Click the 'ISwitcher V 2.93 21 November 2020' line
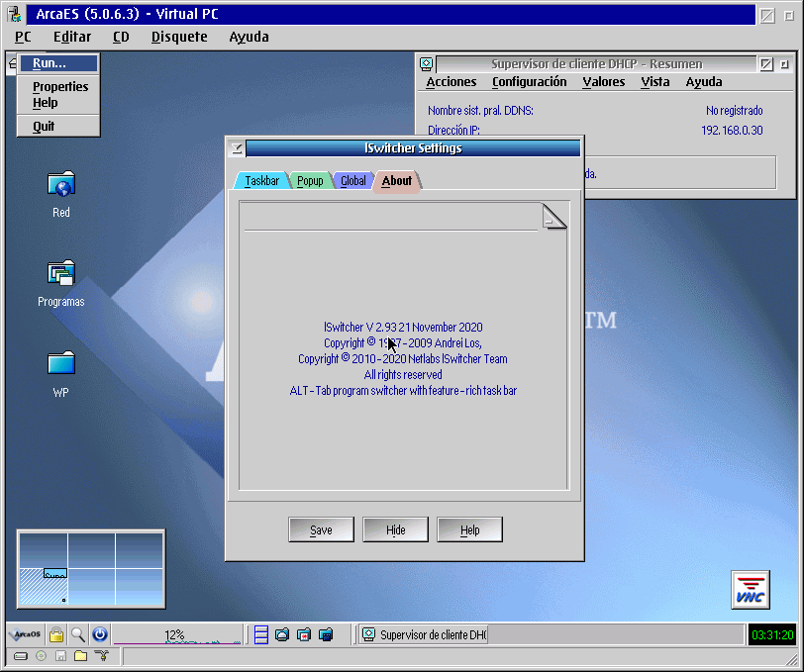The image size is (804, 672). coord(403,327)
